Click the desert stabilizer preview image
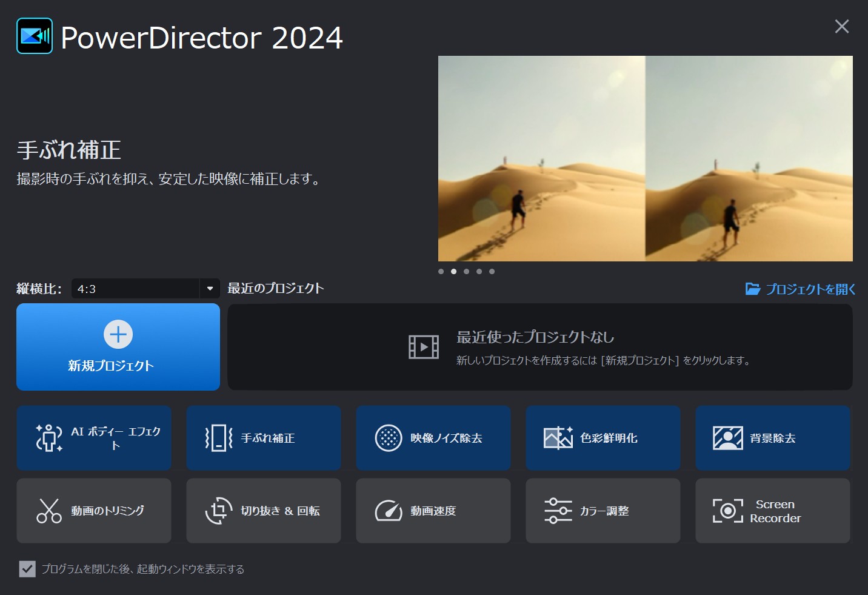 [645, 158]
